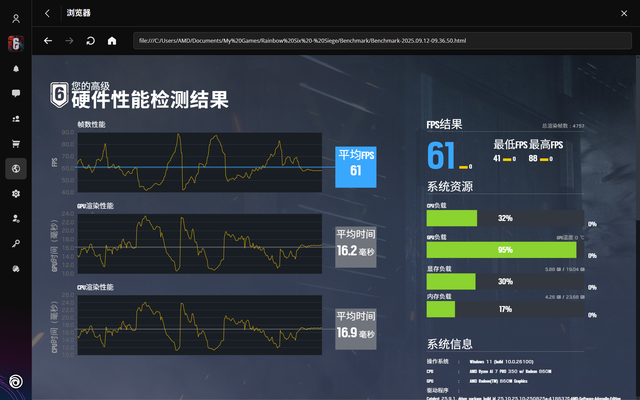Click the 系统信息 heading
The width and height of the screenshot is (640, 400).
450,344
